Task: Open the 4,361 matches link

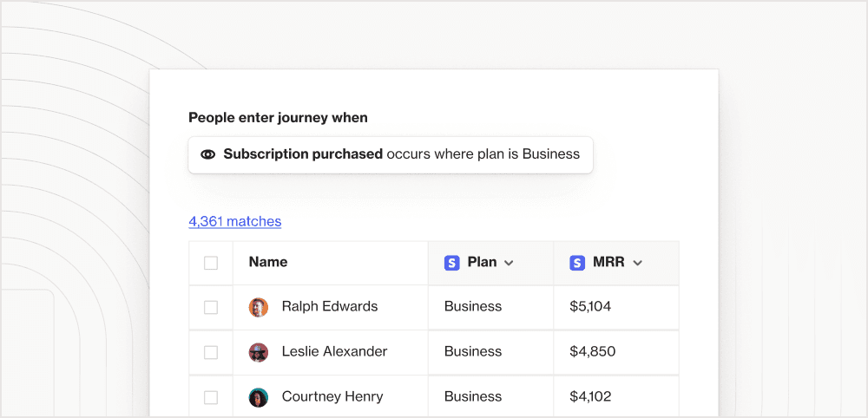Action: 234,221
